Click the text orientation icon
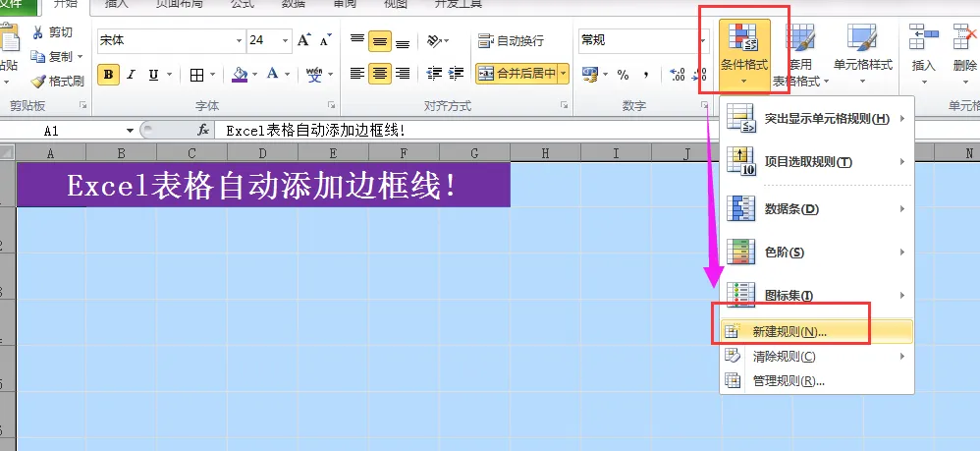The width and height of the screenshot is (980, 451). [x=435, y=40]
